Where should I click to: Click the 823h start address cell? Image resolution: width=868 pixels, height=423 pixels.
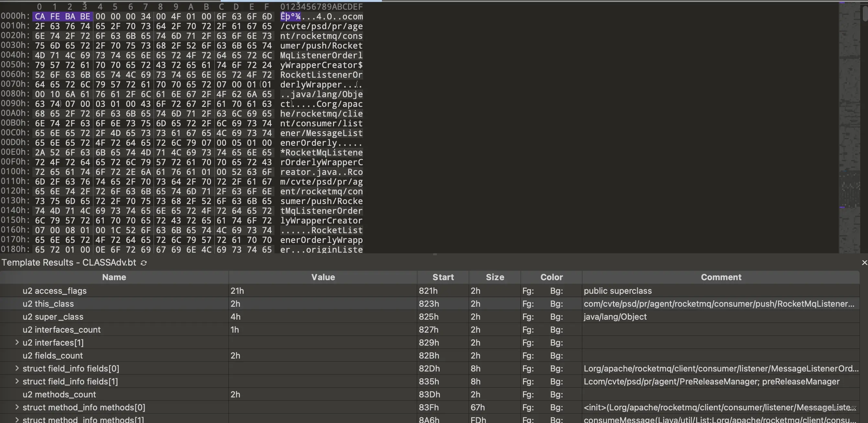tap(428, 303)
